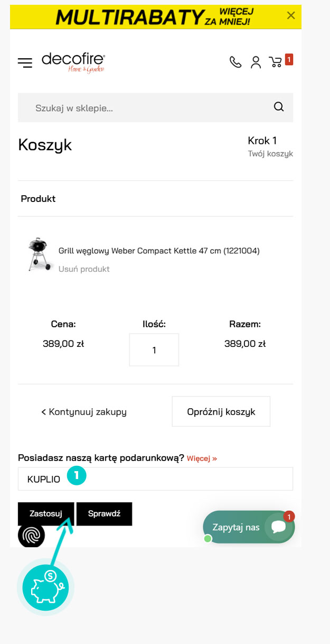This screenshot has height=644, width=330.
Task: Open the user account icon
Action: tap(256, 62)
